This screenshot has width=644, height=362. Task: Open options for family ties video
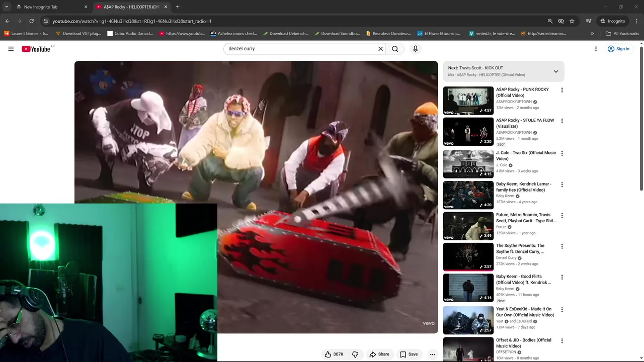pos(562,185)
